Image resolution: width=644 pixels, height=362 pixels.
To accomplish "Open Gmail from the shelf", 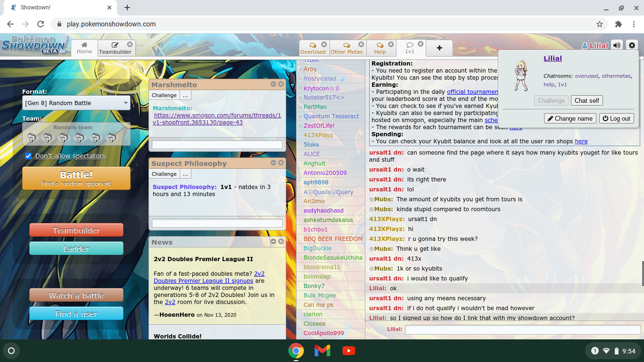I will (x=322, y=351).
